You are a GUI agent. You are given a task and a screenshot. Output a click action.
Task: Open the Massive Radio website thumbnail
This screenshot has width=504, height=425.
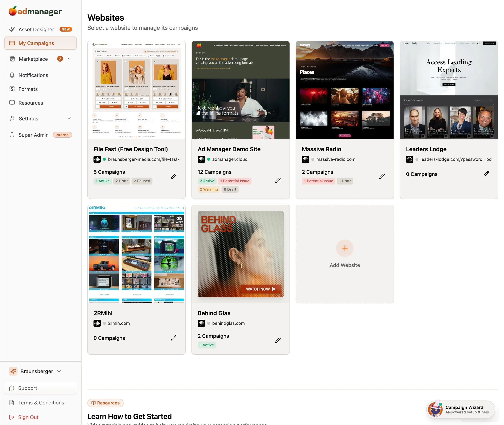(344, 90)
